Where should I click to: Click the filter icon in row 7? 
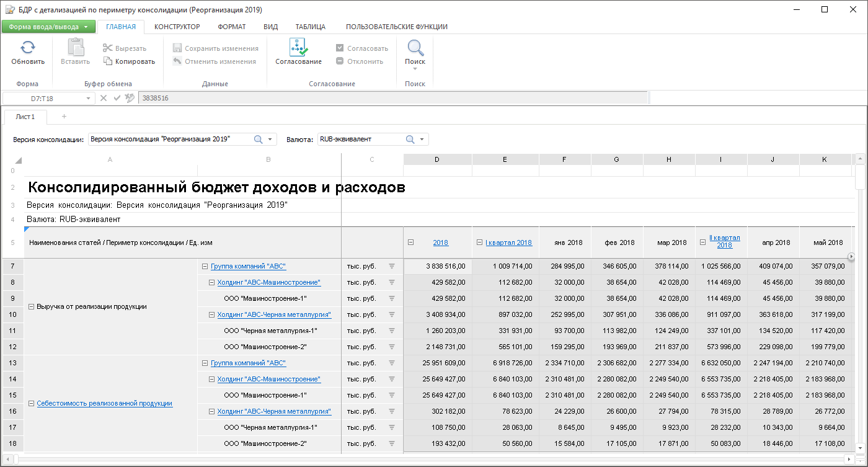point(391,267)
